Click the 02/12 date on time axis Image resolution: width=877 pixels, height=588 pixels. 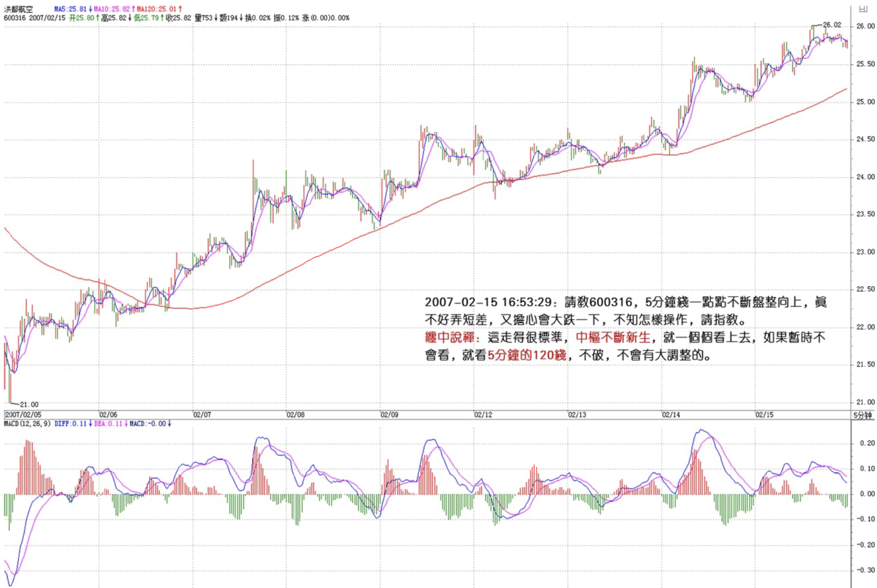click(x=483, y=415)
